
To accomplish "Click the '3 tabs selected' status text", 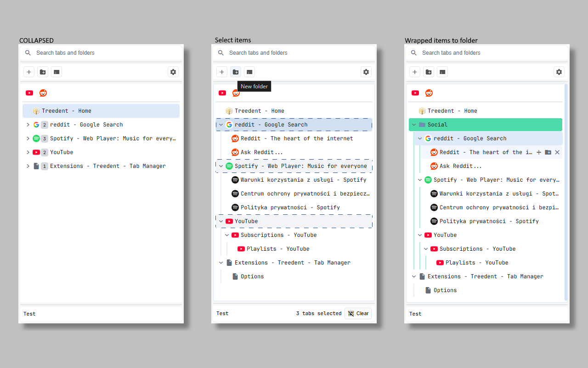I will pos(319,313).
